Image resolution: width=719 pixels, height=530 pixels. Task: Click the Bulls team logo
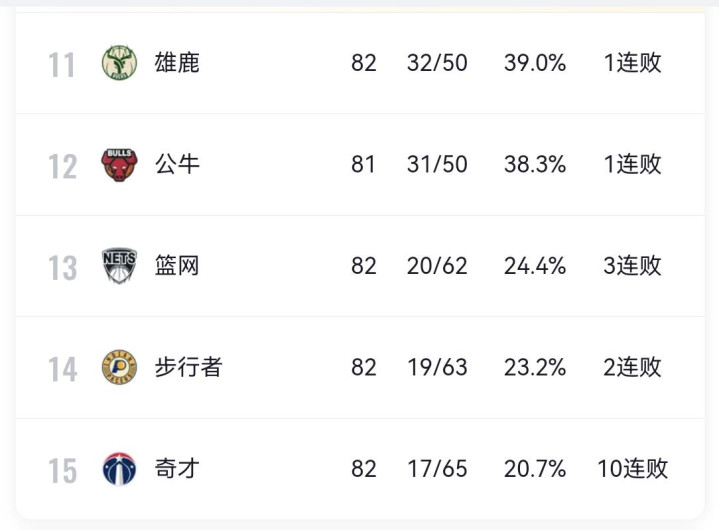coord(120,164)
